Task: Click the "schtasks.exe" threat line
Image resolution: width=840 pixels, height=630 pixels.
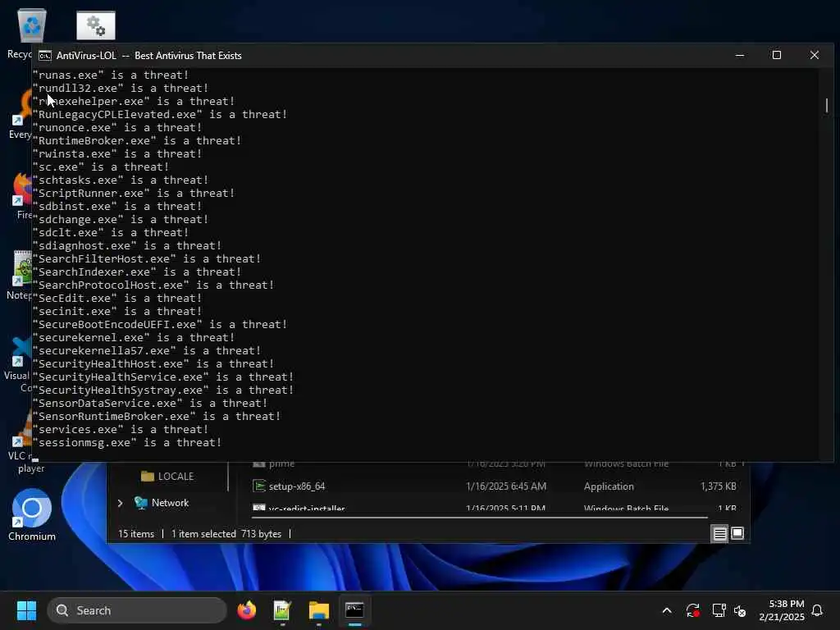Action: (x=121, y=180)
